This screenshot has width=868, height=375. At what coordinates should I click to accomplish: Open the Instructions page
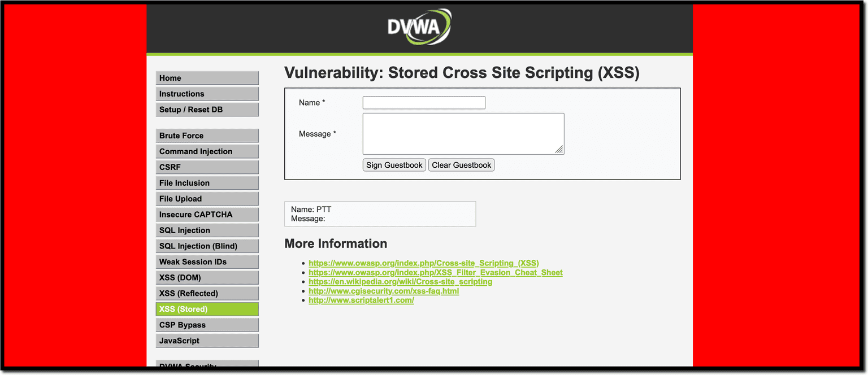tap(207, 93)
